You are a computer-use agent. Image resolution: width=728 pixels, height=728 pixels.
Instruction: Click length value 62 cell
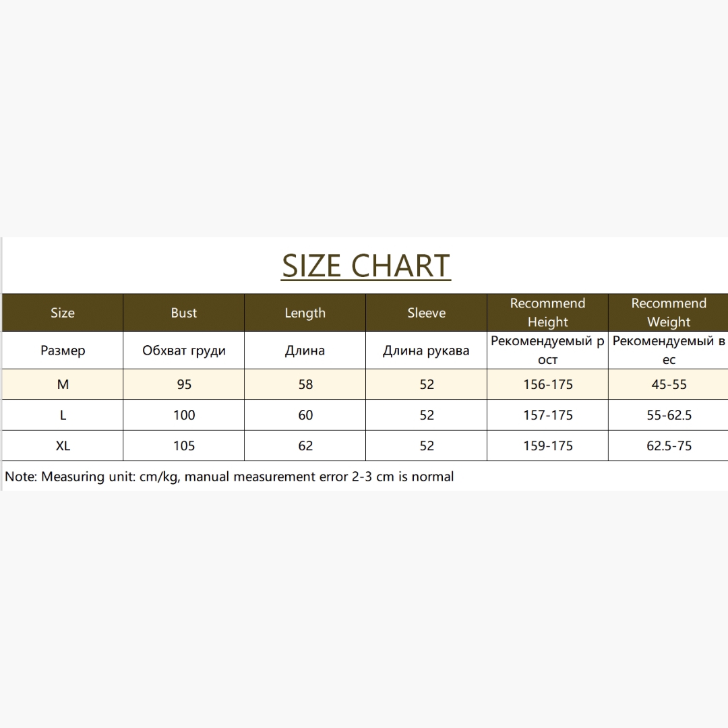[305, 446]
